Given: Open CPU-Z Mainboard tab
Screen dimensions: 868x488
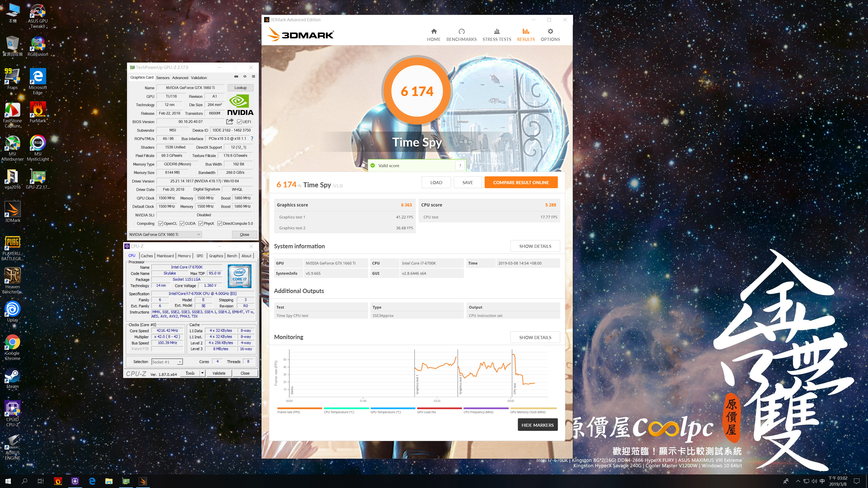Looking at the screenshot, I should pyautogui.click(x=165, y=256).
